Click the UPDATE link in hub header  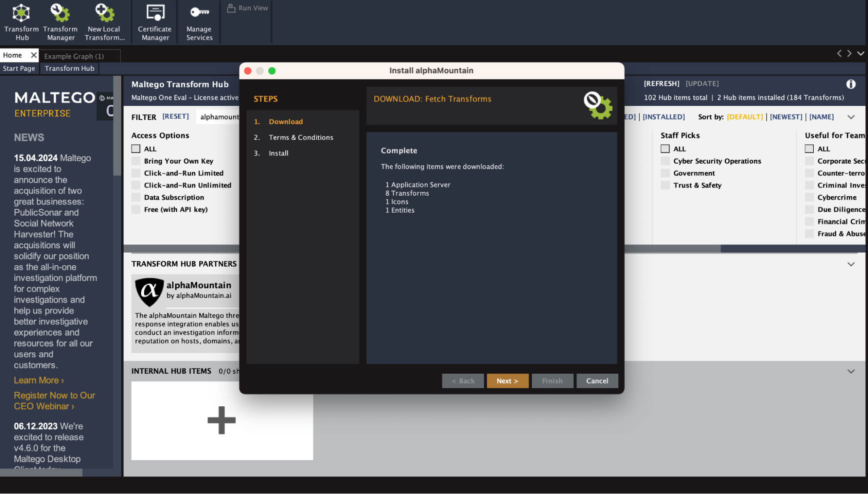702,84
